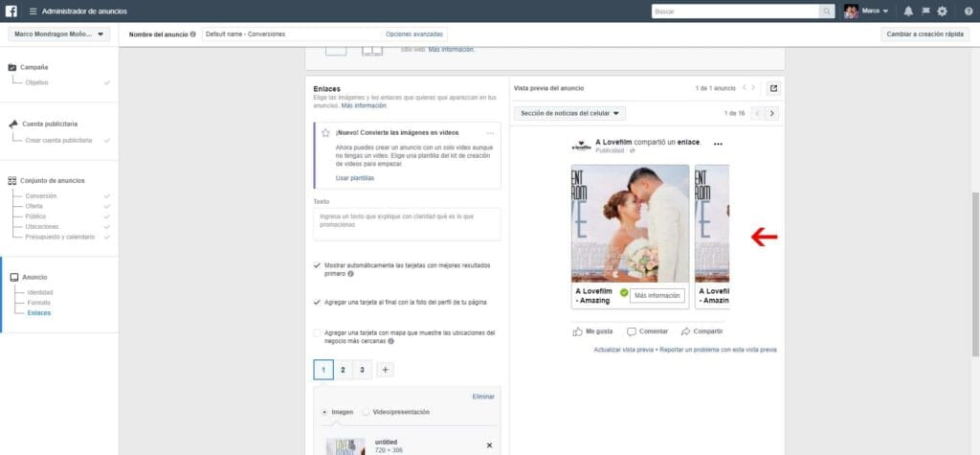Open the hamburger menu beside Administrador de anuncios
This screenshot has height=455, width=980.
[x=33, y=11]
